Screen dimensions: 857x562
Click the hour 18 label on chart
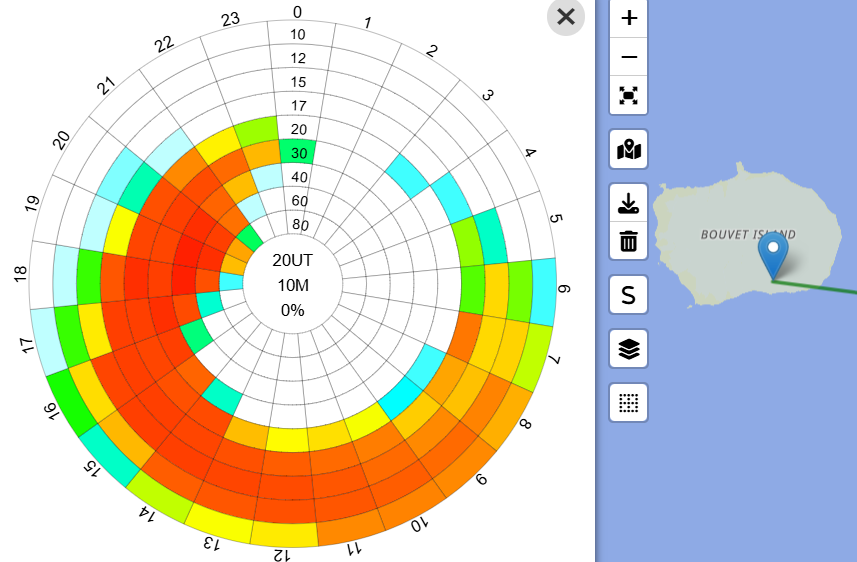tap(21, 273)
